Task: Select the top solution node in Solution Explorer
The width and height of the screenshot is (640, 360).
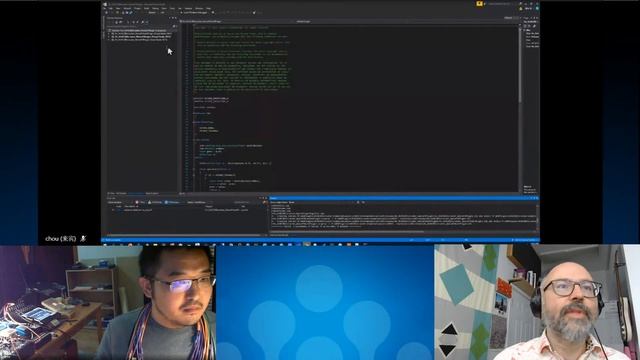Action: (x=140, y=30)
